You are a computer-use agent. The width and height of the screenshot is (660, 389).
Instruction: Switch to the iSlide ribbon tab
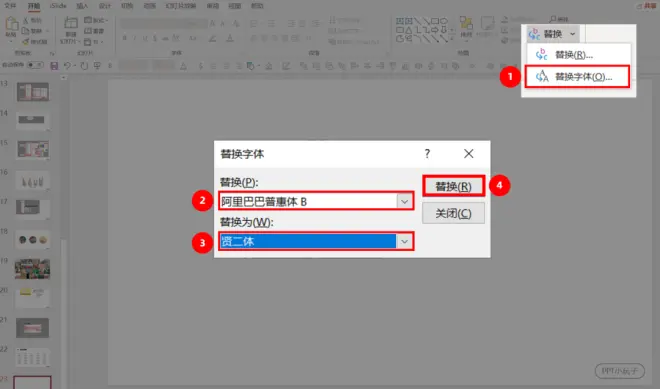58,6
